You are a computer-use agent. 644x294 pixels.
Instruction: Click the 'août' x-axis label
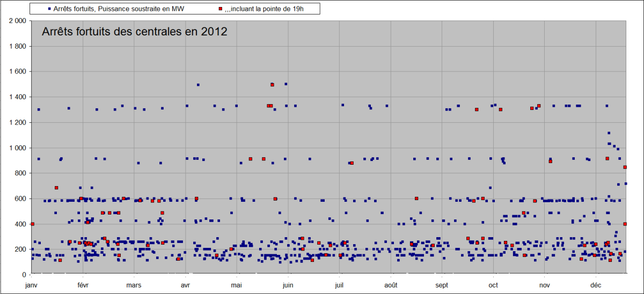pyautogui.click(x=391, y=285)
